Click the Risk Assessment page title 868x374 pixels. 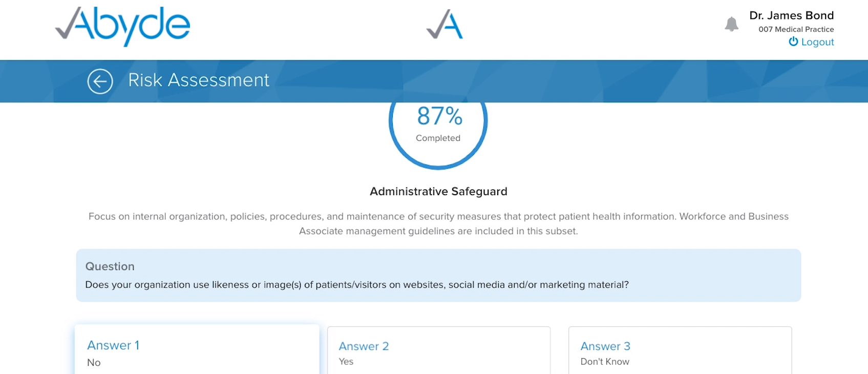(199, 80)
